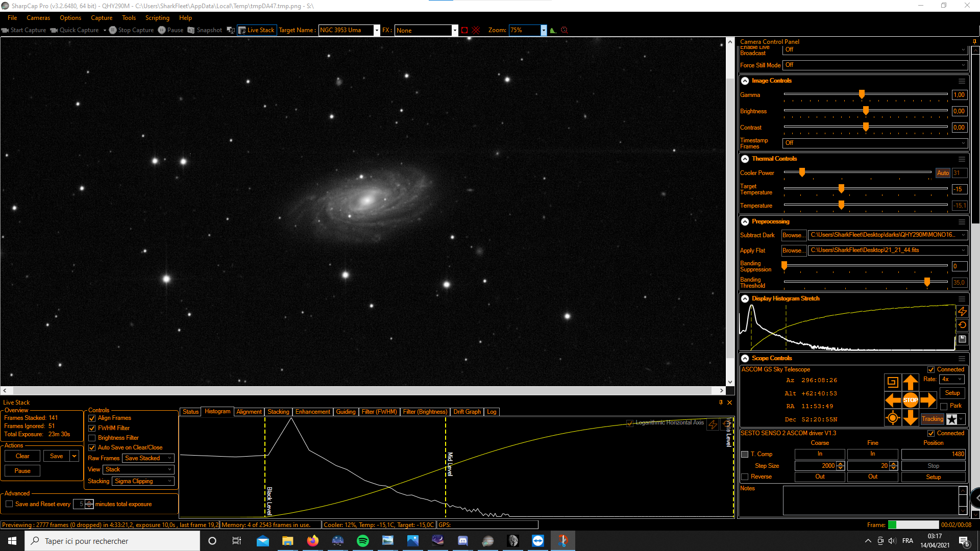Screen dimensions: 980x551
Task: Open Spotify from the taskbar
Action: coord(363,541)
